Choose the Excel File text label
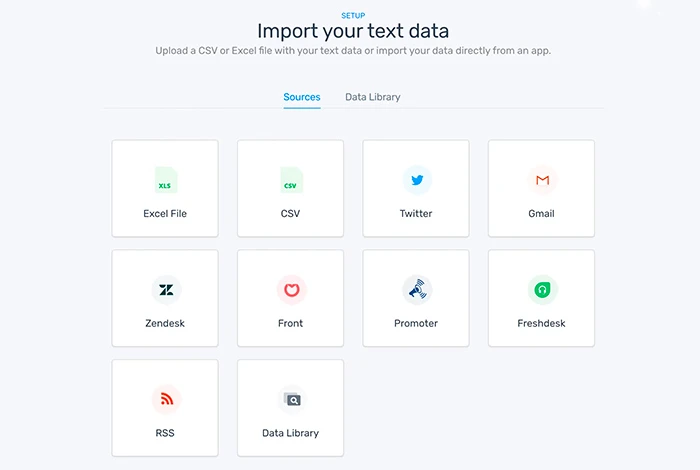The image size is (700, 470). point(165,213)
